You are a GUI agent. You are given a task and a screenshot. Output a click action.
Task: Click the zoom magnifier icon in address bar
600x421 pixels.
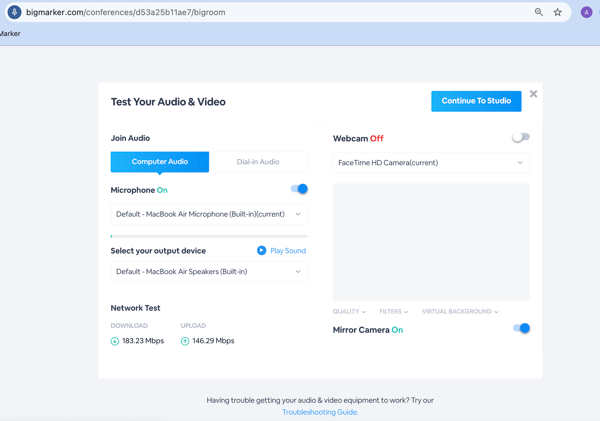pyautogui.click(x=538, y=12)
